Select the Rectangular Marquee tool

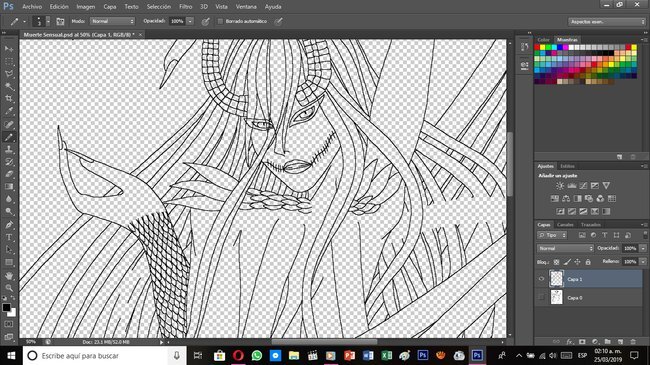(x=9, y=61)
